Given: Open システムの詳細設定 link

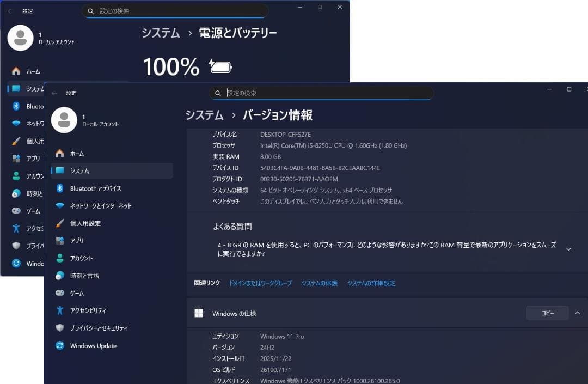Looking at the screenshot, I should [371, 283].
